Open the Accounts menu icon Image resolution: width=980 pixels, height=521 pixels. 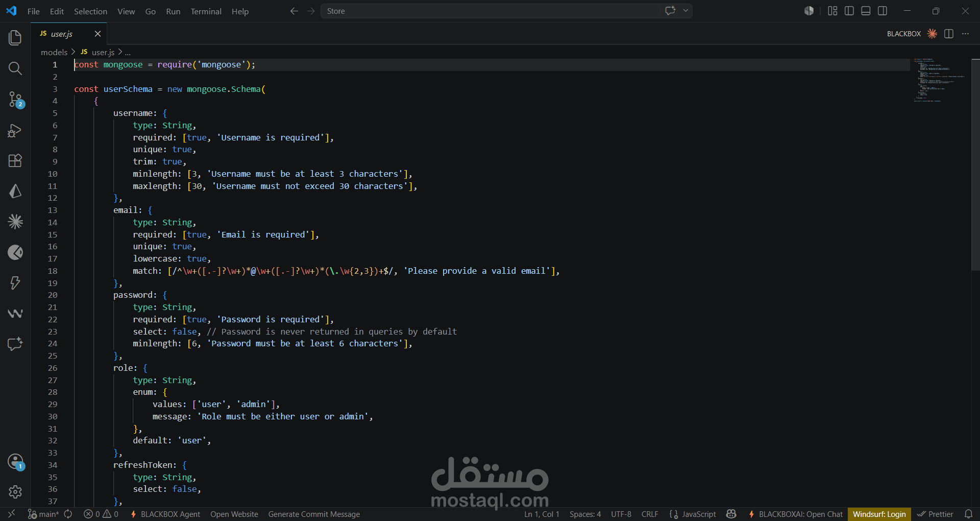(x=15, y=462)
